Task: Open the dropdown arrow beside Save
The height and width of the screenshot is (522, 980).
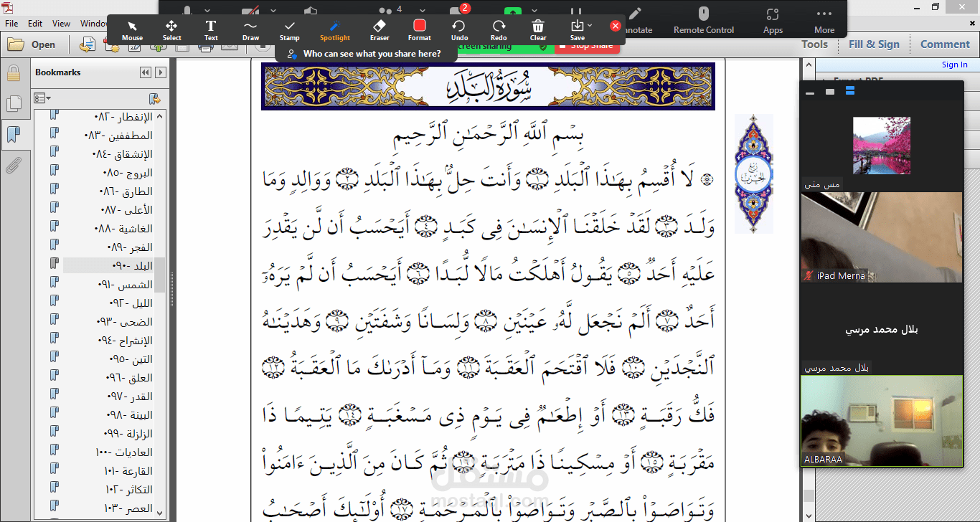Action: [x=590, y=26]
